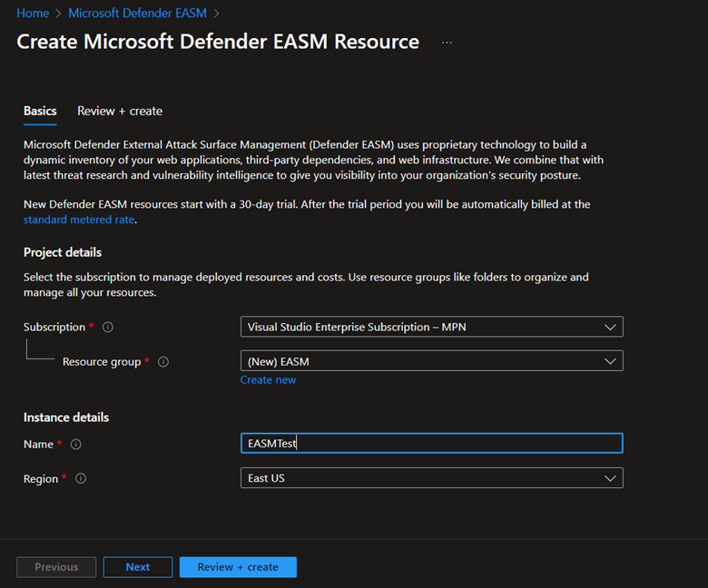Click the Region info icon
The height and width of the screenshot is (588, 708).
tap(81, 478)
